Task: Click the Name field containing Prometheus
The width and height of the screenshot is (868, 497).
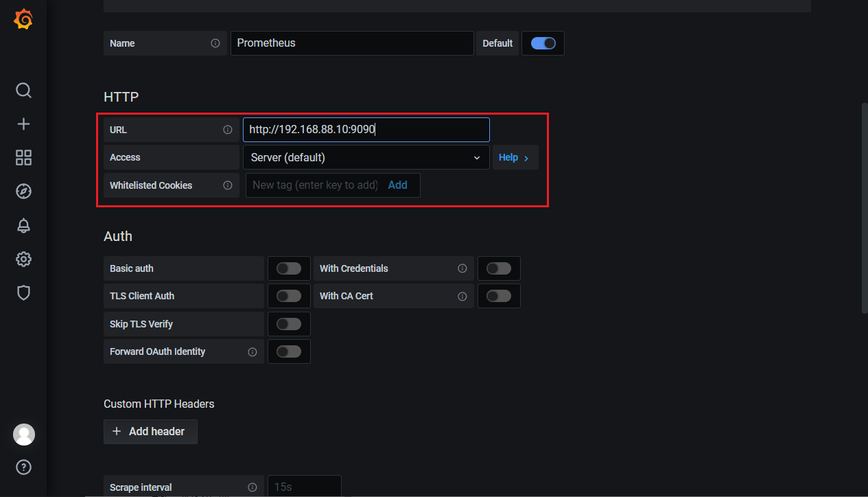Action: point(352,43)
